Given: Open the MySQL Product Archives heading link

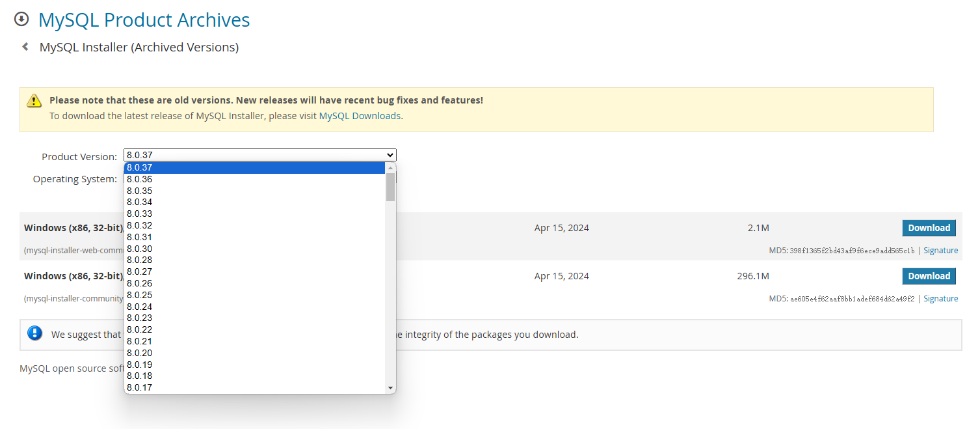Looking at the screenshot, I should [144, 20].
